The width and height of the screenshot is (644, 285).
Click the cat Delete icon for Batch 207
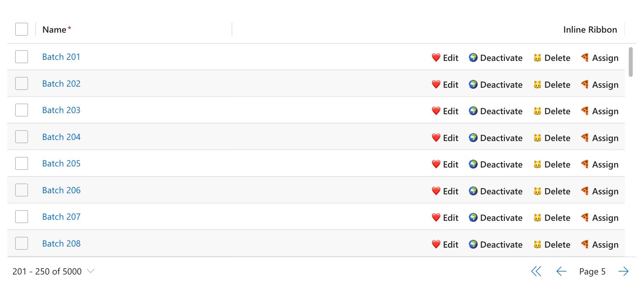pyautogui.click(x=537, y=218)
